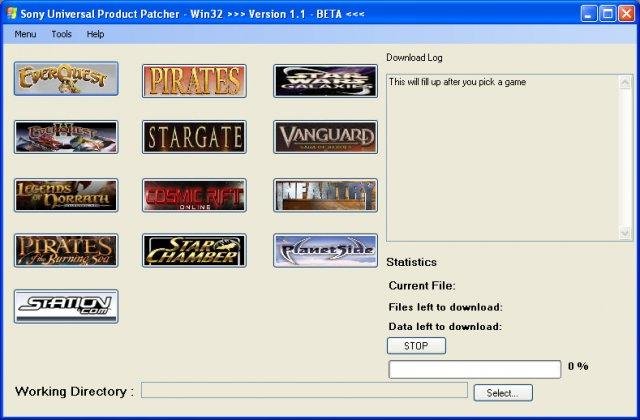The height and width of the screenshot is (420, 640).
Task: Pick the Infantry game logo
Action: pyautogui.click(x=325, y=195)
